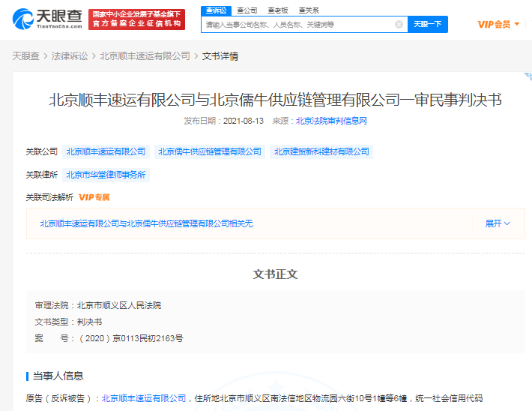
Task: Open the TianYanCha logo homepage
Action: point(47,19)
